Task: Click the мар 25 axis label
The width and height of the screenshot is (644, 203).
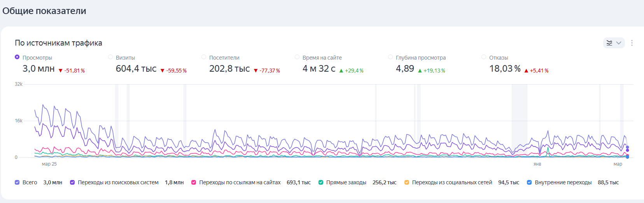Action: coord(49,164)
